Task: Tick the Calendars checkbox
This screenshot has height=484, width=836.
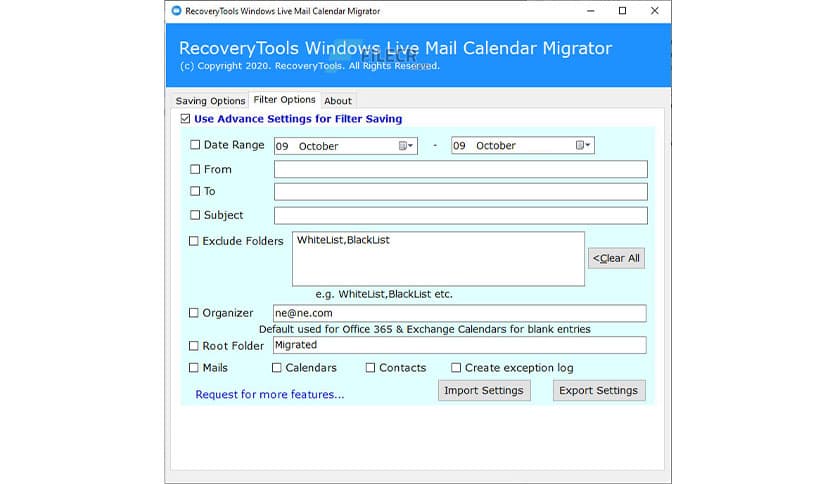Action: click(277, 368)
